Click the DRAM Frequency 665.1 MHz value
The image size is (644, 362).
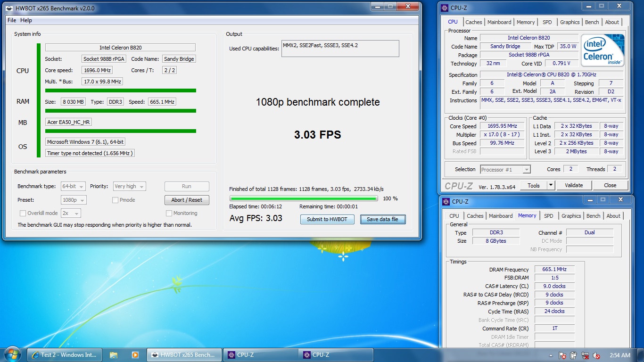pyautogui.click(x=554, y=269)
